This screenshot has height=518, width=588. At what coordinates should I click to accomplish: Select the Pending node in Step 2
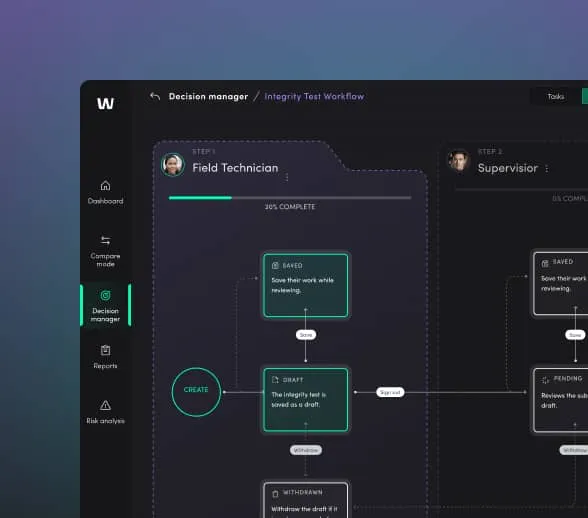pyautogui.click(x=560, y=400)
